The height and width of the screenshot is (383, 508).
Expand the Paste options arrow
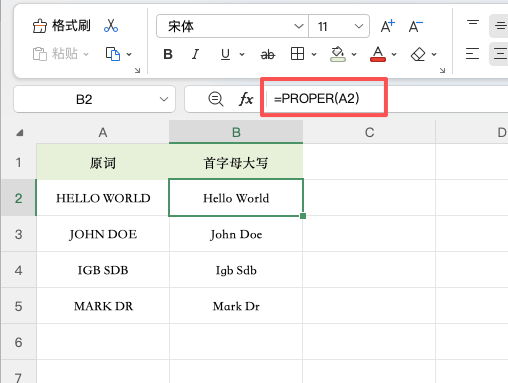(x=86, y=54)
